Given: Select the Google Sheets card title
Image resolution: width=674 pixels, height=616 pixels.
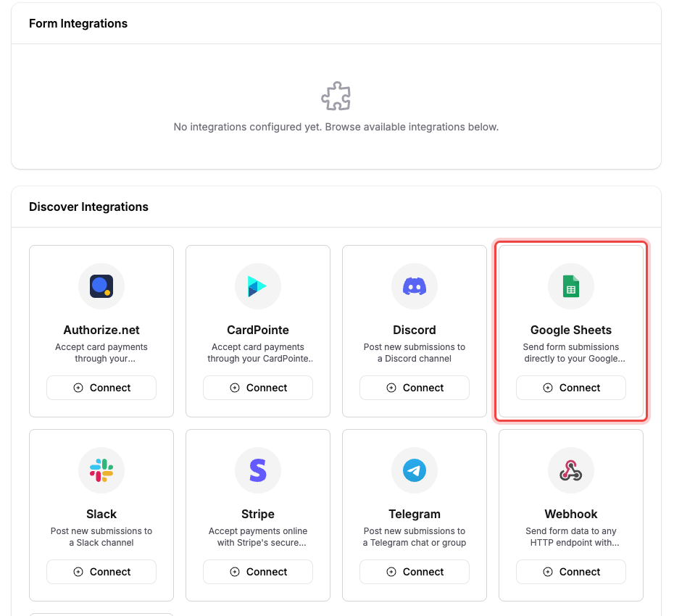Looking at the screenshot, I should coord(571,330).
